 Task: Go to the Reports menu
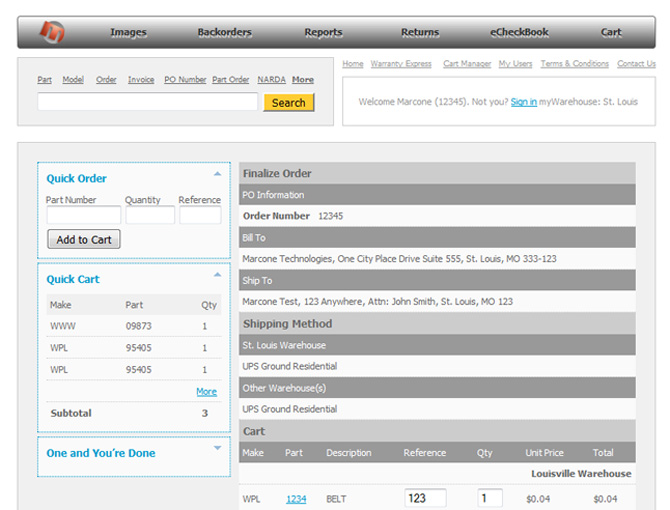tap(323, 32)
